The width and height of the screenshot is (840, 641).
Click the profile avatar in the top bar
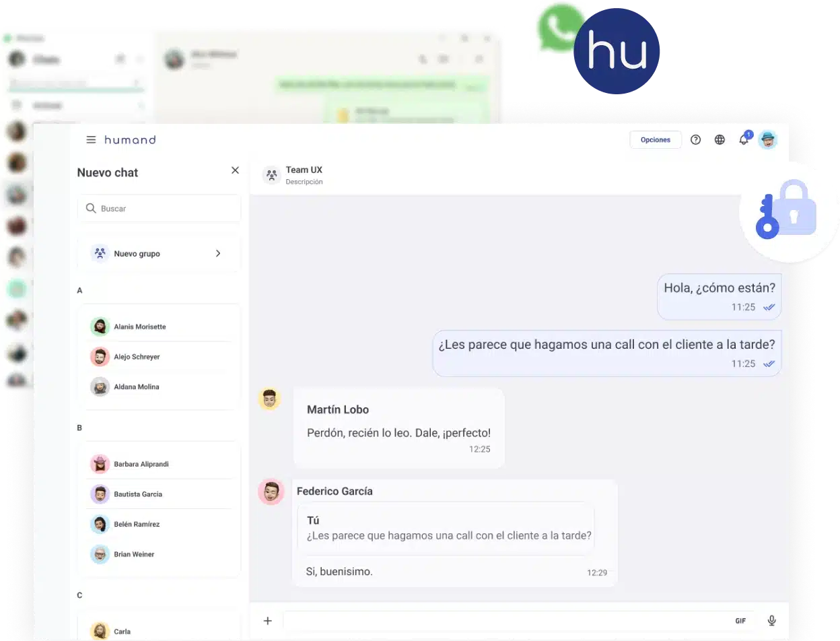(x=768, y=139)
